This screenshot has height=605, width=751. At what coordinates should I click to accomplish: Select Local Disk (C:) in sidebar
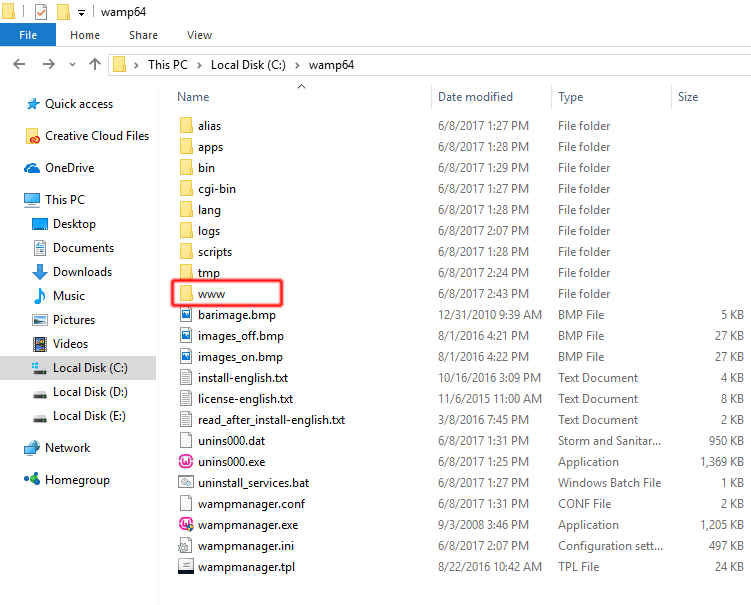80,368
